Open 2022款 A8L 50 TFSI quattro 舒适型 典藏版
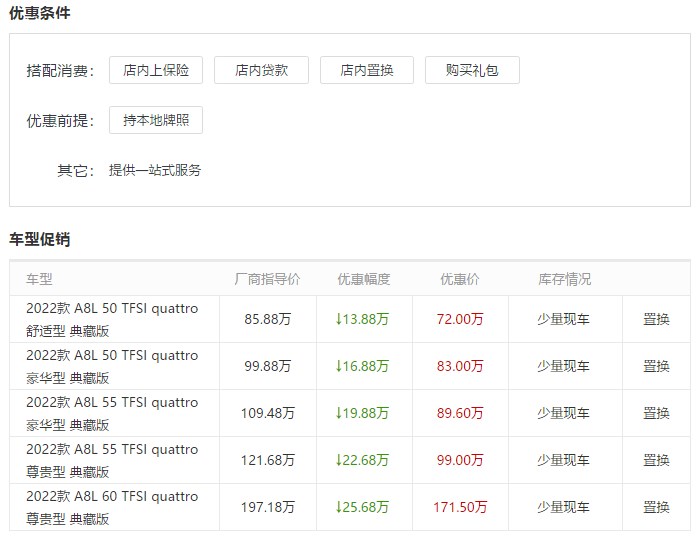Screen dimensions: 700x536 [x=112, y=320]
